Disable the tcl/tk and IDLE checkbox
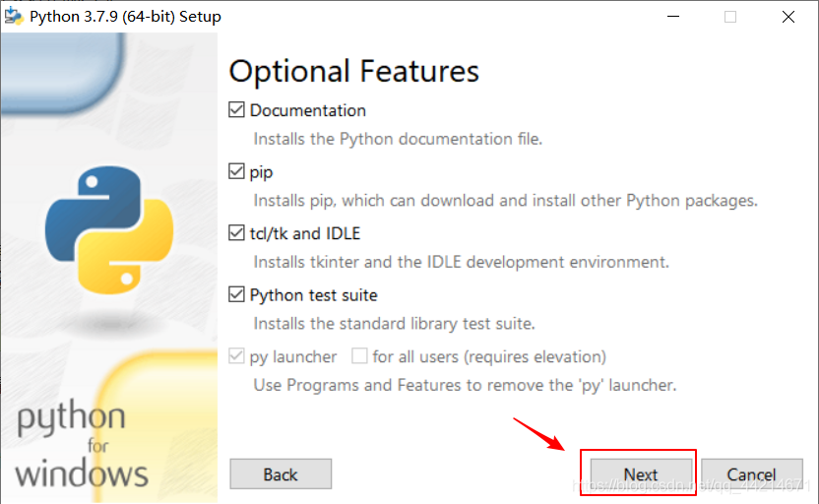819x504 pixels. click(236, 233)
